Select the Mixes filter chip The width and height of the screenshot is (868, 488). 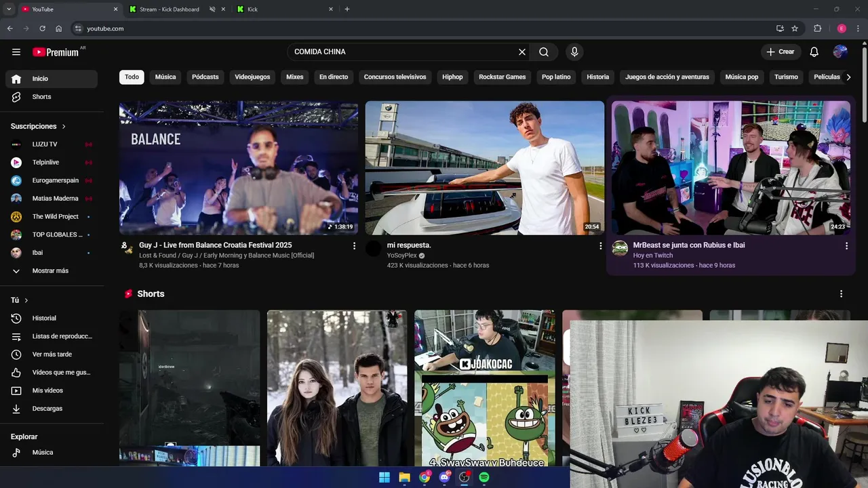click(x=295, y=77)
